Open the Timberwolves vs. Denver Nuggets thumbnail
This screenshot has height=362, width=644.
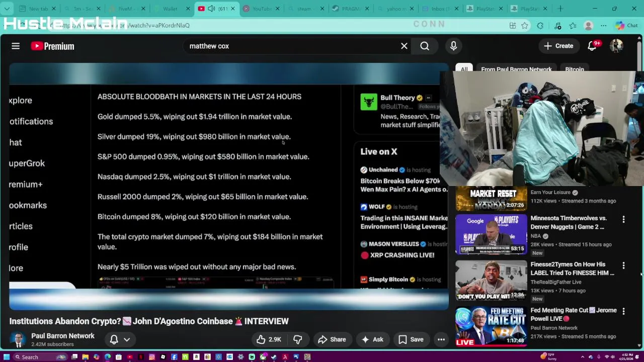491,234
